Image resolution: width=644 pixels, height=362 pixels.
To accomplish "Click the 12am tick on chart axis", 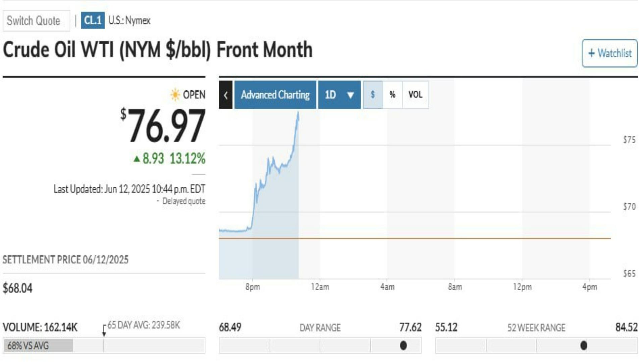I will pyautogui.click(x=320, y=287).
